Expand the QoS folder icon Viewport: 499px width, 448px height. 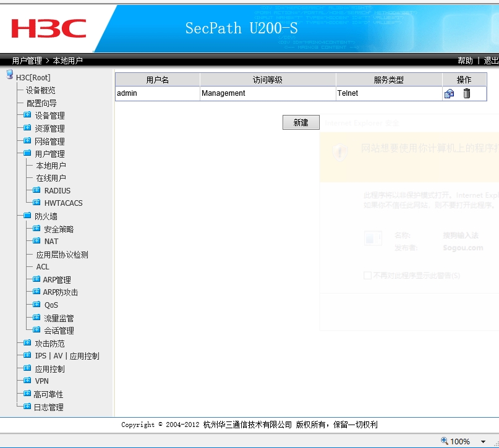pyautogui.click(x=36, y=304)
